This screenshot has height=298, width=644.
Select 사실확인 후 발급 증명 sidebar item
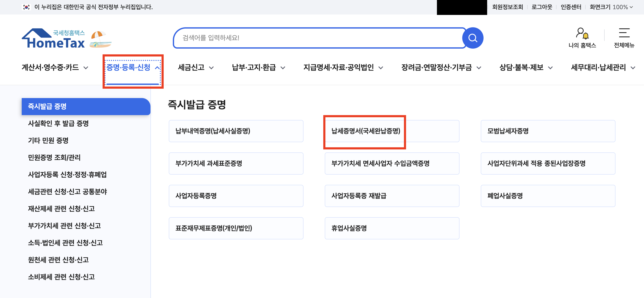pyautogui.click(x=58, y=123)
